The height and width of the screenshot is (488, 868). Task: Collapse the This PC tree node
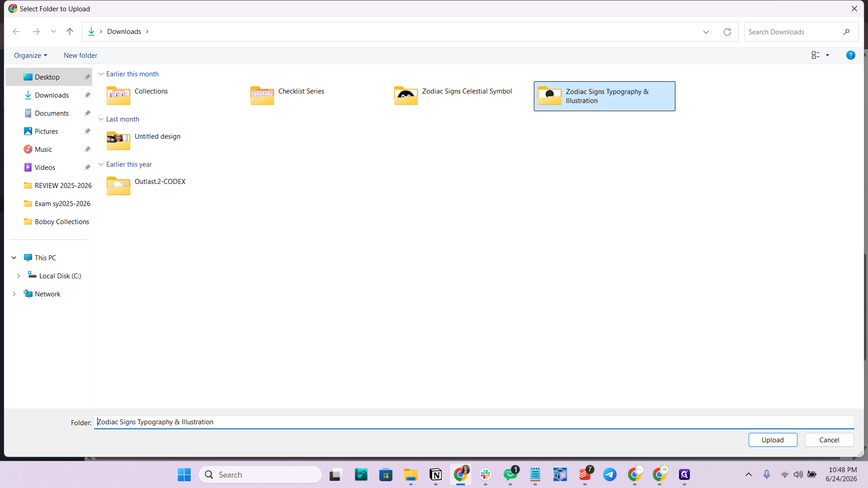[x=14, y=258]
